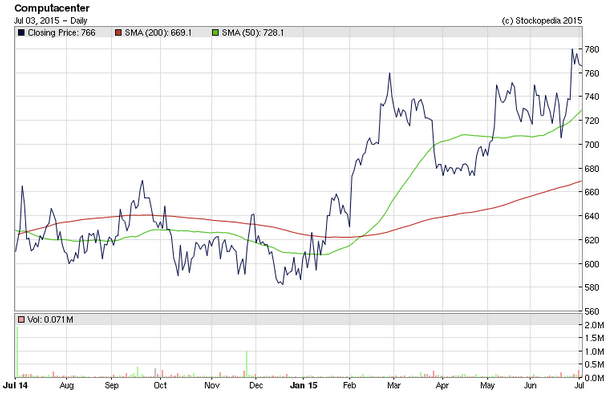Click the 'Mar' x-axis label
The height and width of the screenshot is (395, 613).
point(394,385)
